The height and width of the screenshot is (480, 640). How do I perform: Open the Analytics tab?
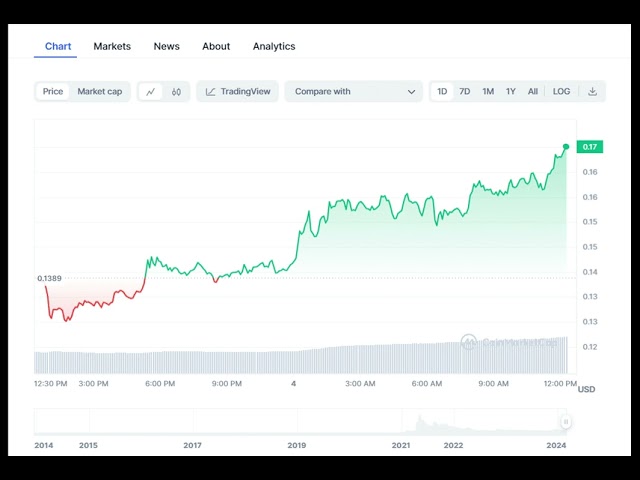pos(274,46)
